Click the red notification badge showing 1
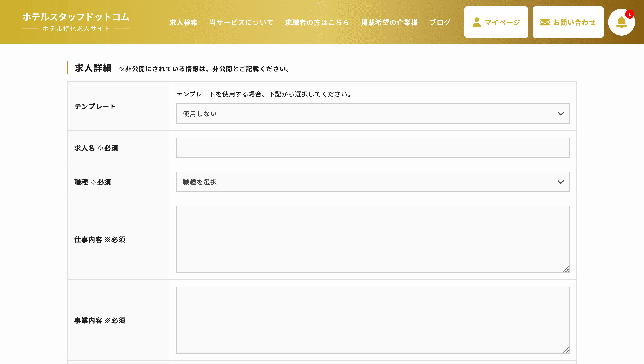644x364 pixels. point(629,14)
